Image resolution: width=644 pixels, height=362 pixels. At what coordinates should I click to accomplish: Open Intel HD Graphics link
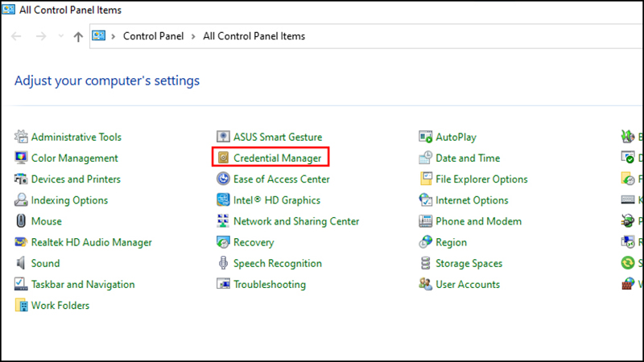point(277,200)
